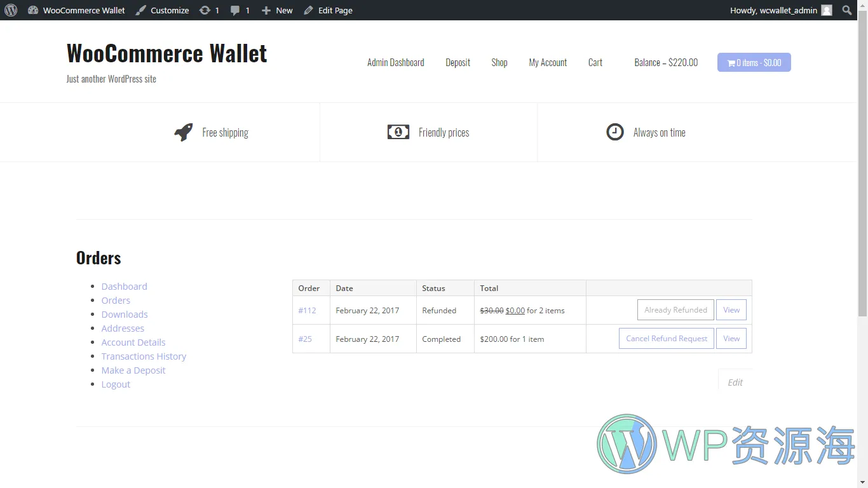This screenshot has width=868, height=488.
Task: Open Addresses in account sidebar
Action: (x=123, y=329)
